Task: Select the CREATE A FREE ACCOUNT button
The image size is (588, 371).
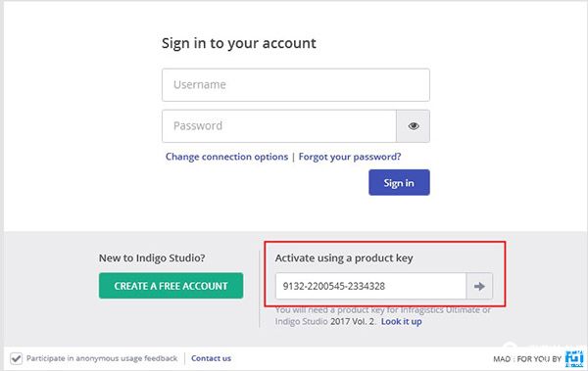Action: coord(171,286)
